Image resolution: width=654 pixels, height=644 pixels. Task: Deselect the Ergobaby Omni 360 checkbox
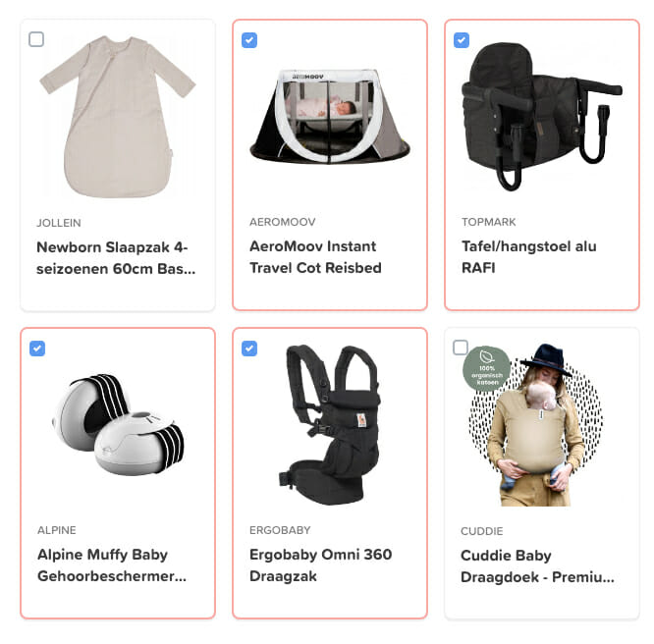coord(249,349)
